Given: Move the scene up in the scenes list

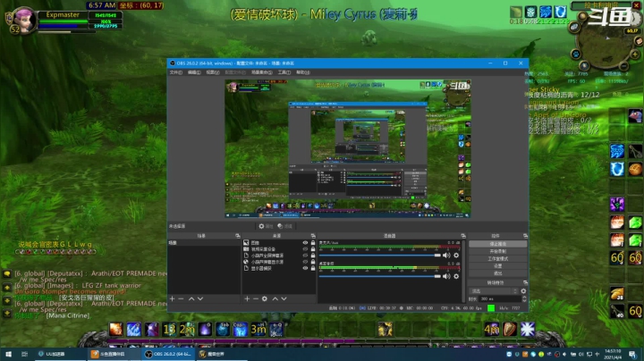Looking at the screenshot, I should 191,298.
